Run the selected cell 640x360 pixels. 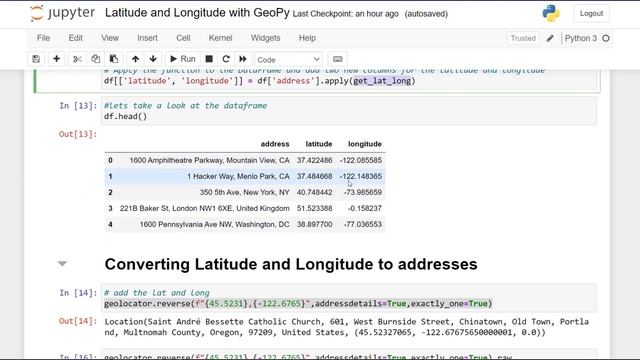click(182, 59)
